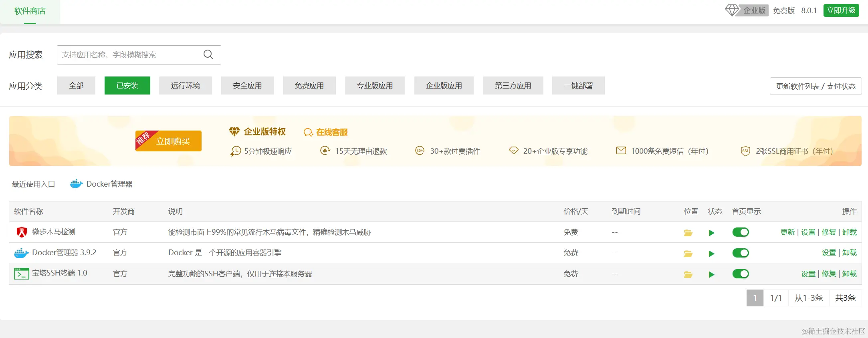Click 修复 for 微步木马检测
Viewport: 868px width, 338px height.
pyautogui.click(x=829, y=232)
